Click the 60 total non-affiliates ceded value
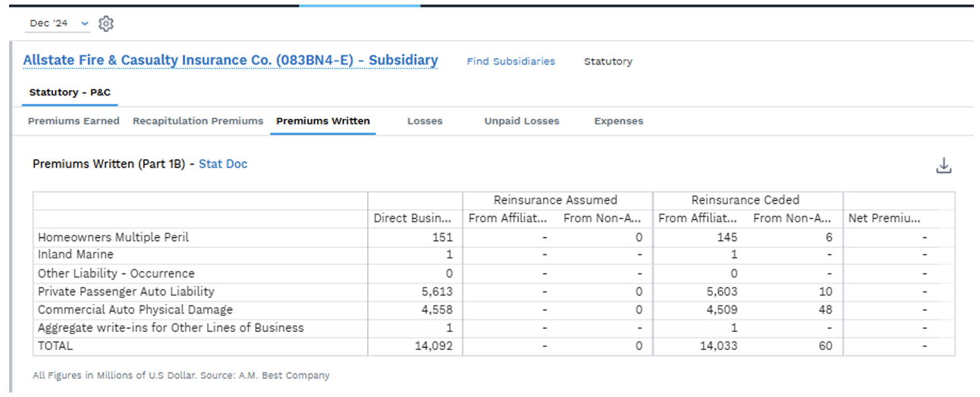Viewport: 980px width, 397px height. click(825, 346)
